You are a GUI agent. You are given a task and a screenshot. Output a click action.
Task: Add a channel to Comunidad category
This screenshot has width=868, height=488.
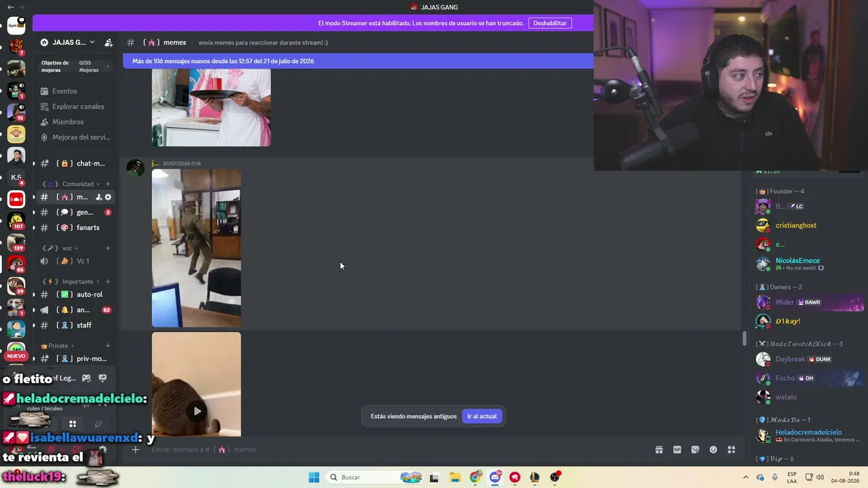[108, 184]
